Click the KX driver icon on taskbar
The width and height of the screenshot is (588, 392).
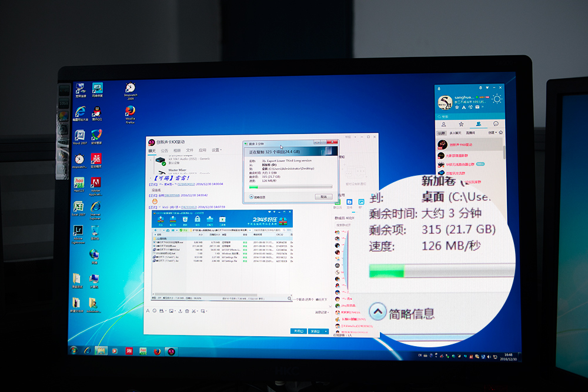pos(171,351)
